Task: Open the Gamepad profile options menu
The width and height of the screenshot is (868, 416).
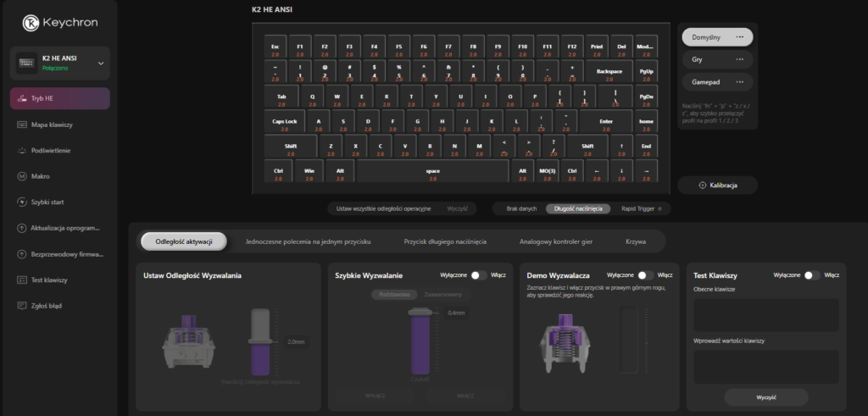Action: (739, 82)
